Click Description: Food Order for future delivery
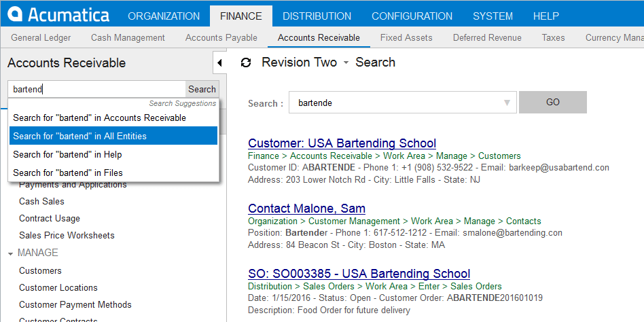This screenshot has width=644, height=322. coord(329,310)
